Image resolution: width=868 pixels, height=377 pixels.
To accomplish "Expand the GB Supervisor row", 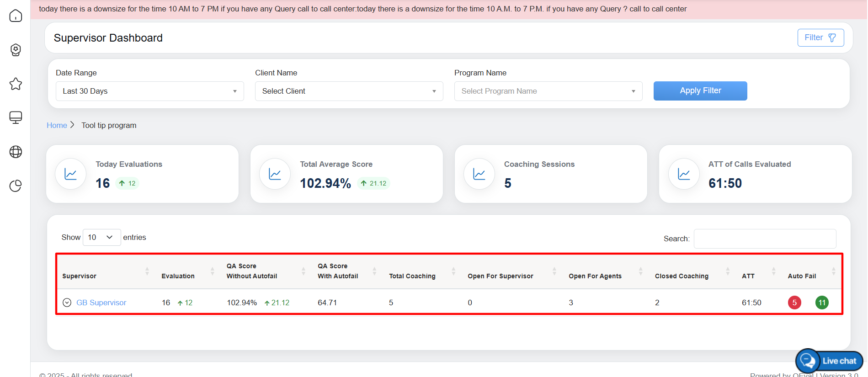I will 67,303.
